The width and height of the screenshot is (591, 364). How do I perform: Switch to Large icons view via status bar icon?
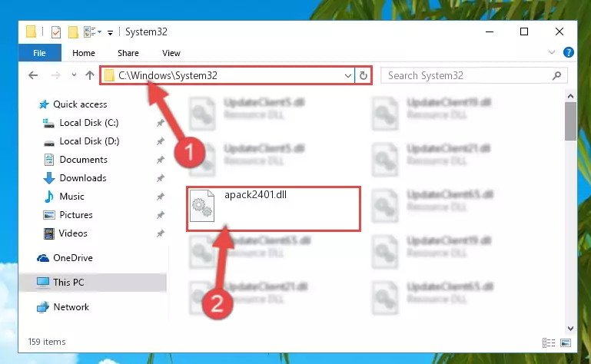coord(566,342)
